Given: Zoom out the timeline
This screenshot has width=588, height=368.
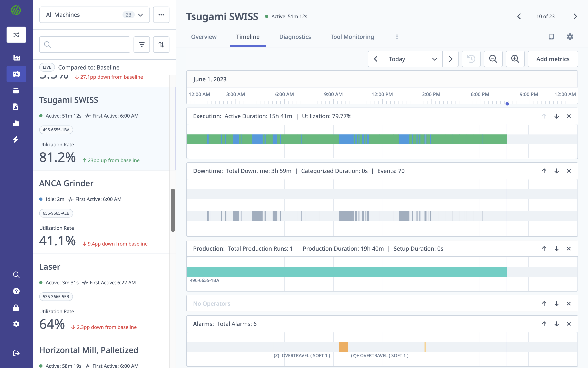Looking at the screenshot, I should pyautogui.click(x=493, y=59).
